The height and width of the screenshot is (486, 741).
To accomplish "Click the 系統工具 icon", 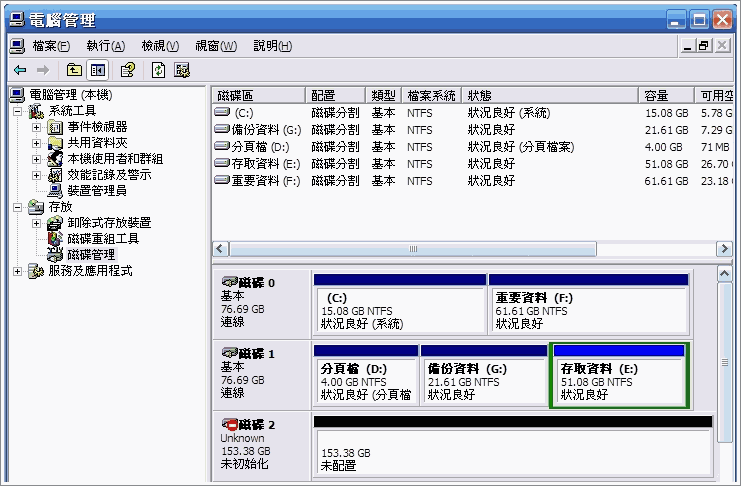I will 36,111.
